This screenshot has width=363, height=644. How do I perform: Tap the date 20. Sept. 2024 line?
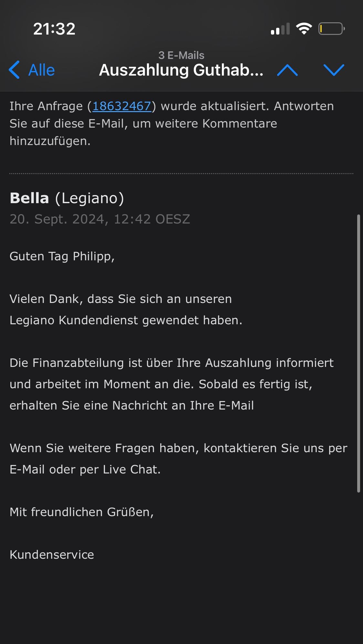coord(100,219)
